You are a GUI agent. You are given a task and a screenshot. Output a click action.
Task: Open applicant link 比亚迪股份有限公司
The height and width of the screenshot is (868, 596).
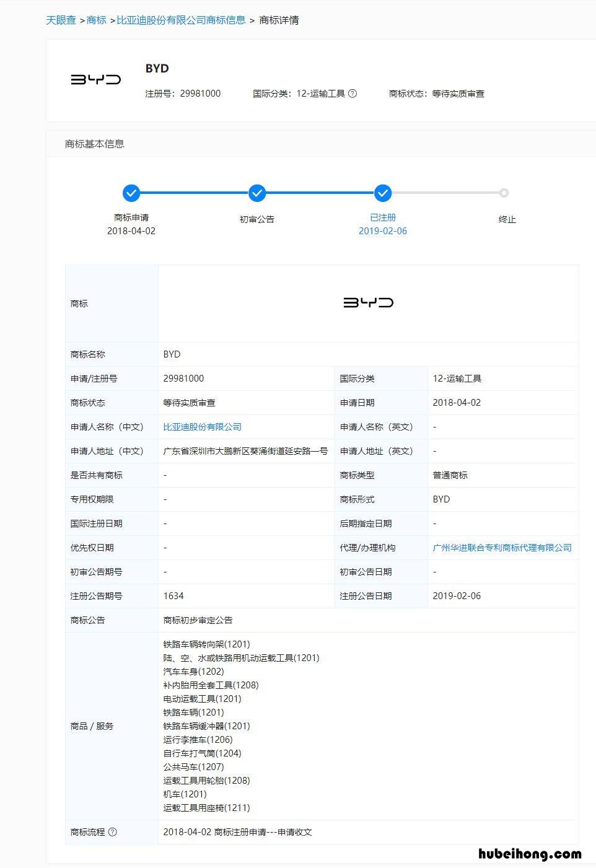[202, 427]
